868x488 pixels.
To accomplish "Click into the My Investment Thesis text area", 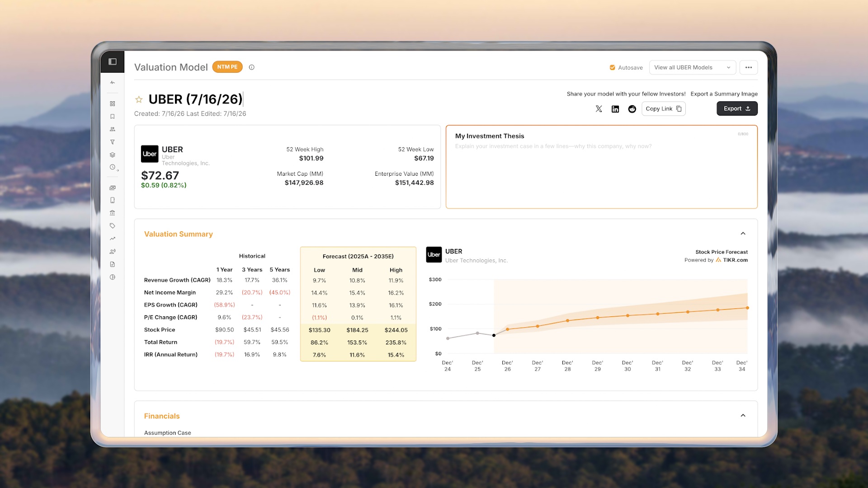I will pyautogui.click(x=601, y=167).
